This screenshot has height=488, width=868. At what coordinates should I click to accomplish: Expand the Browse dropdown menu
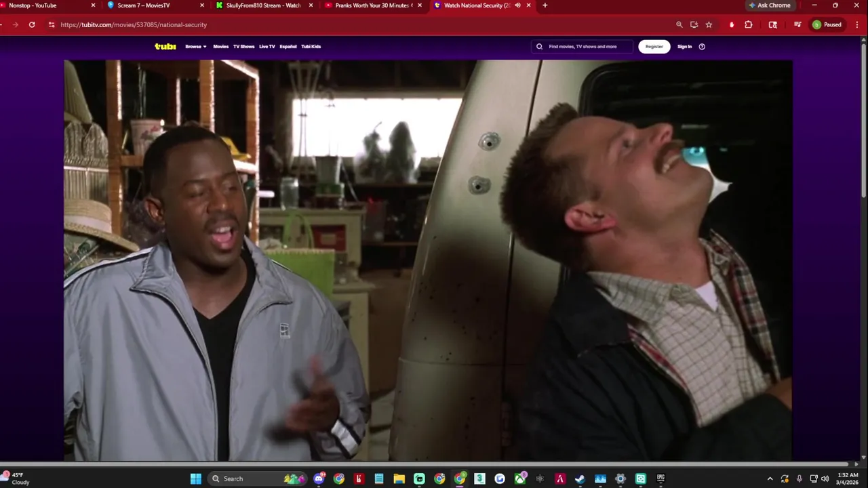196,47
